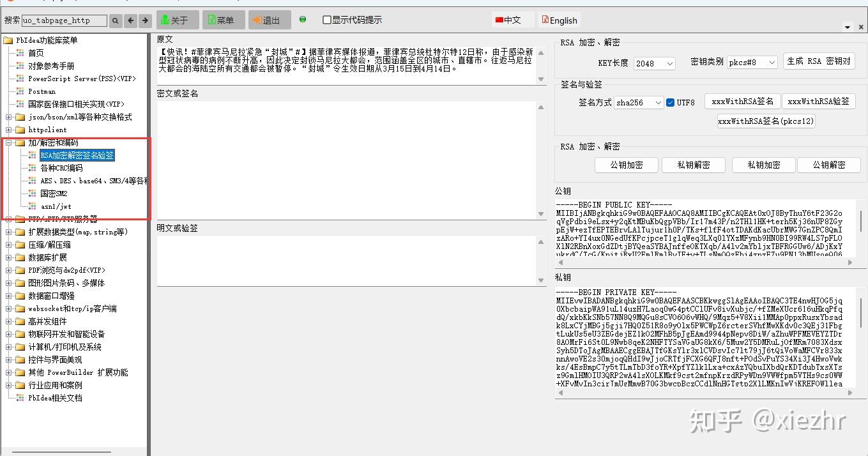Focus the 搜索 search input field
This screenshot has height=456, width=868.
point(64,20)
